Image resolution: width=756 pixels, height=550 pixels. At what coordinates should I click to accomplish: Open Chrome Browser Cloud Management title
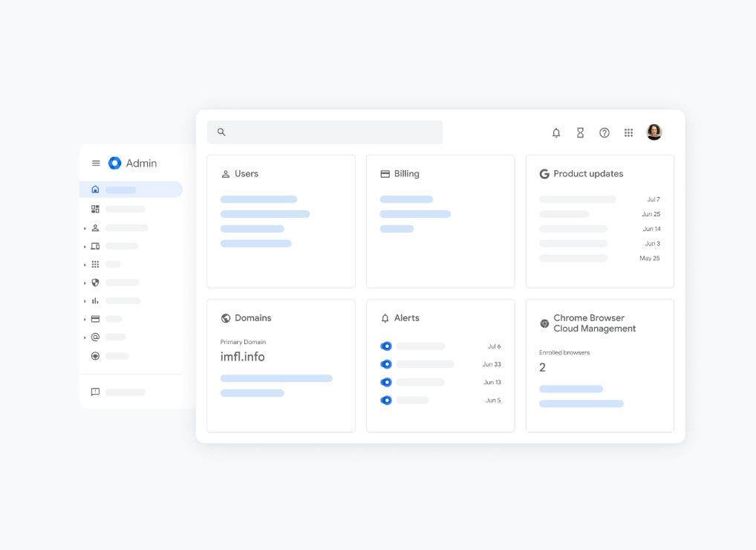(595, 323)
